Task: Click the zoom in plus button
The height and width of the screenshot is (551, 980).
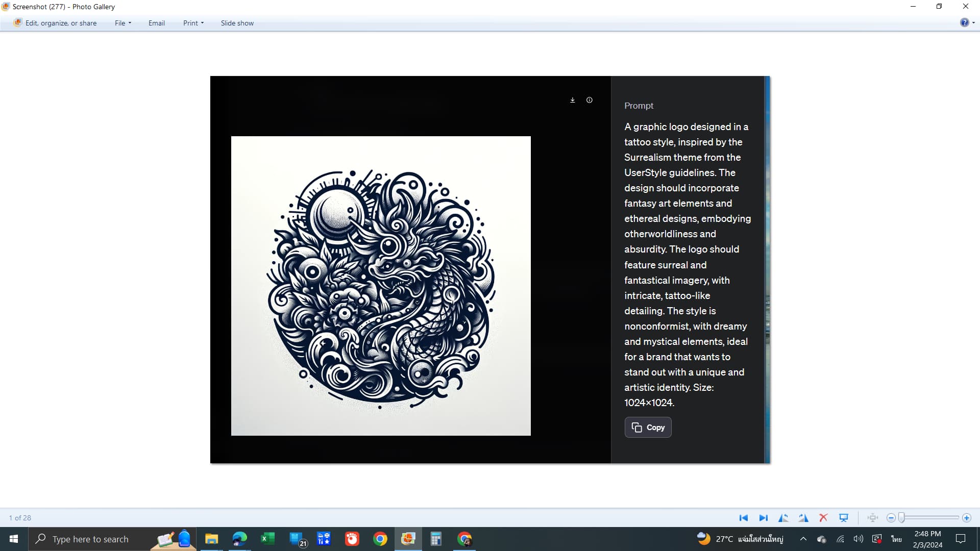Action: (966, 518)
